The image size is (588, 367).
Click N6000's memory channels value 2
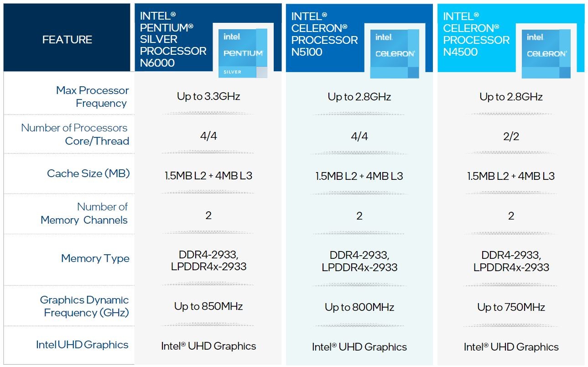coord(208,215)
